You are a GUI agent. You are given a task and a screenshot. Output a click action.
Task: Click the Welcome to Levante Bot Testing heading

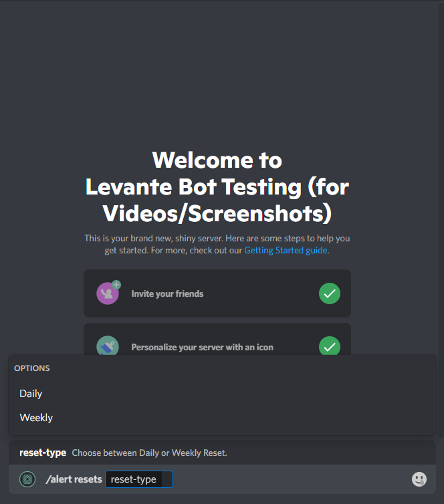pyautogui.click(x=217, y=186)
